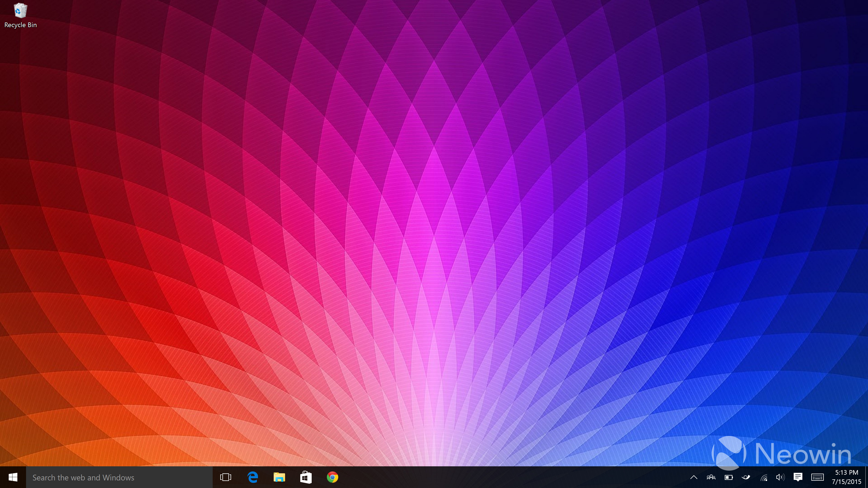This screenshot has height=488, width=868.
Task: Click the people group tray icon
Action: point(711,477)
